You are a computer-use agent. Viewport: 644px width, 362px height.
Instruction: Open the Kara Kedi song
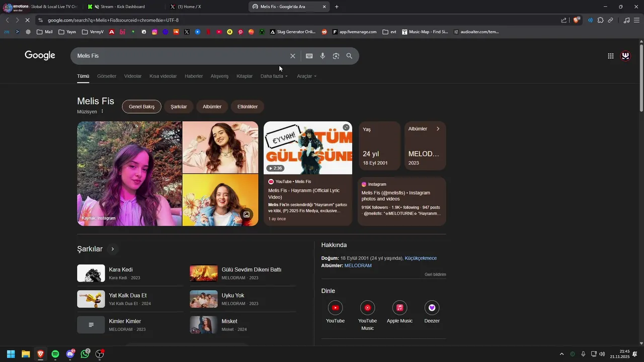coord(130,273)
